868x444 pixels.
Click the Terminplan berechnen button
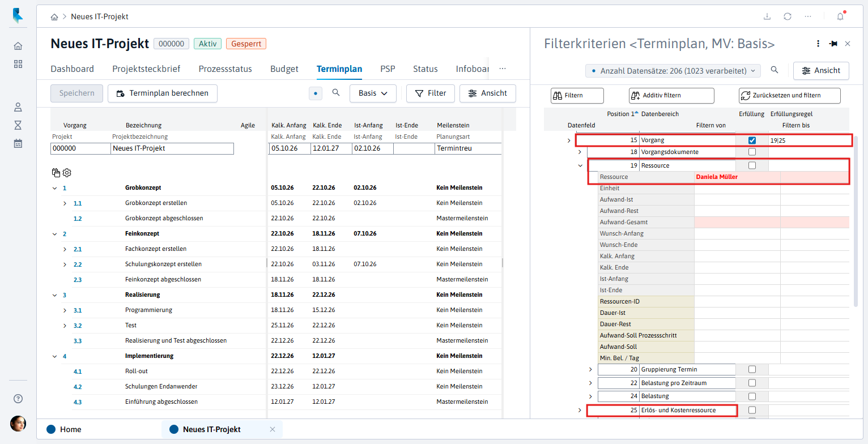click(x=163, y=93)
